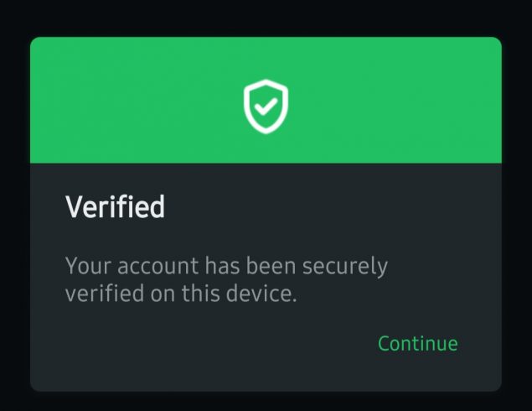Click the "verified on this device." text line
The image size is (532, 411).
pos(181,294)
